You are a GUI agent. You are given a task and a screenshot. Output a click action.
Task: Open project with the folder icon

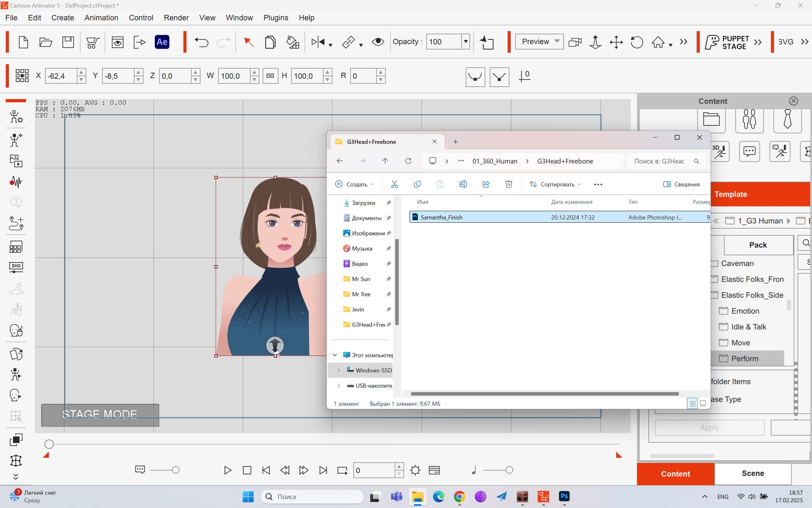tap(46, 42)
